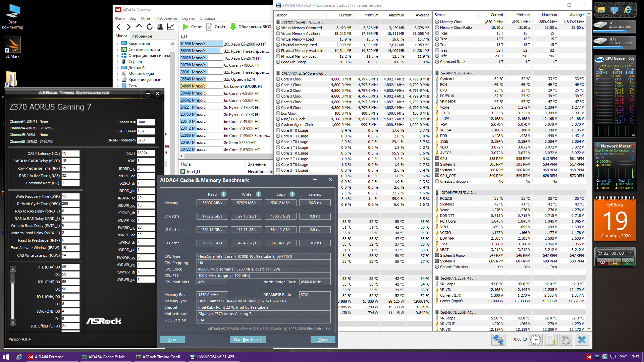The image size is (644, 362).
Task: Expand the Мультимедиа tree node
Action: coord(118,74)
